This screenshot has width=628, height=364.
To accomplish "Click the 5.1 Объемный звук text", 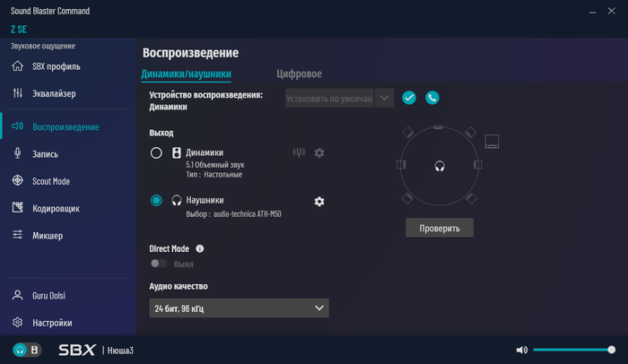I will coord(215,165).
